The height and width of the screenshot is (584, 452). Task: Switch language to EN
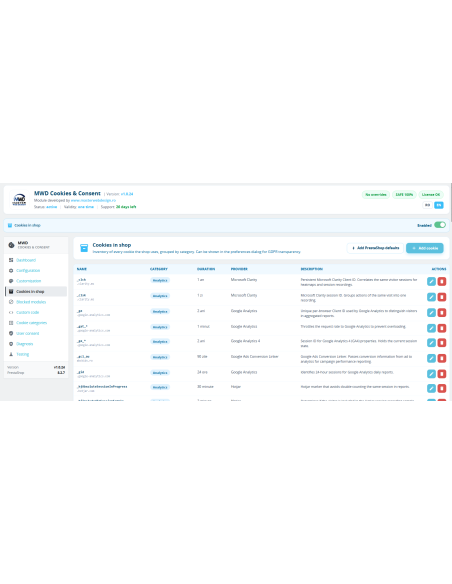click(439, 205)
